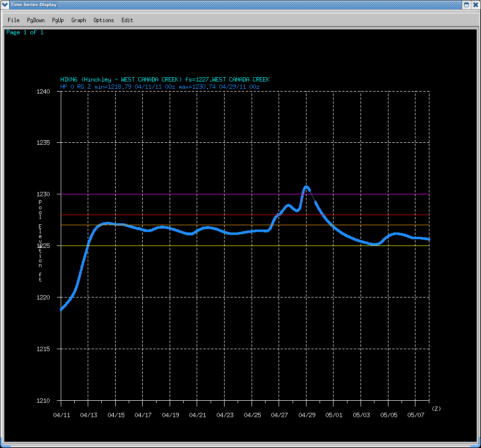Image resolution: width=481 pixels, height=448 pixels.
Task: Click the 1210 y-axis label
Action: (x=43, y=400)
